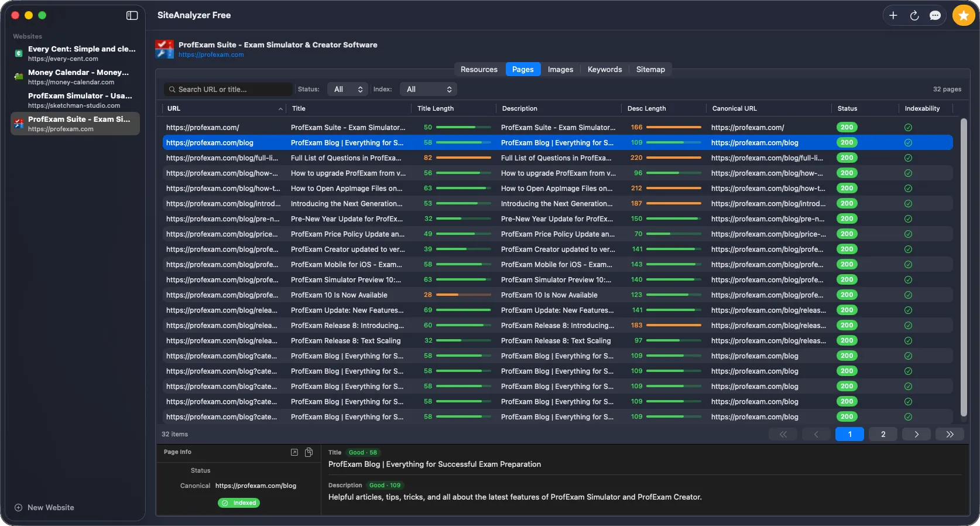980x526 pixels.
Task: Sort by Description column header
Action: click(519, 108)
